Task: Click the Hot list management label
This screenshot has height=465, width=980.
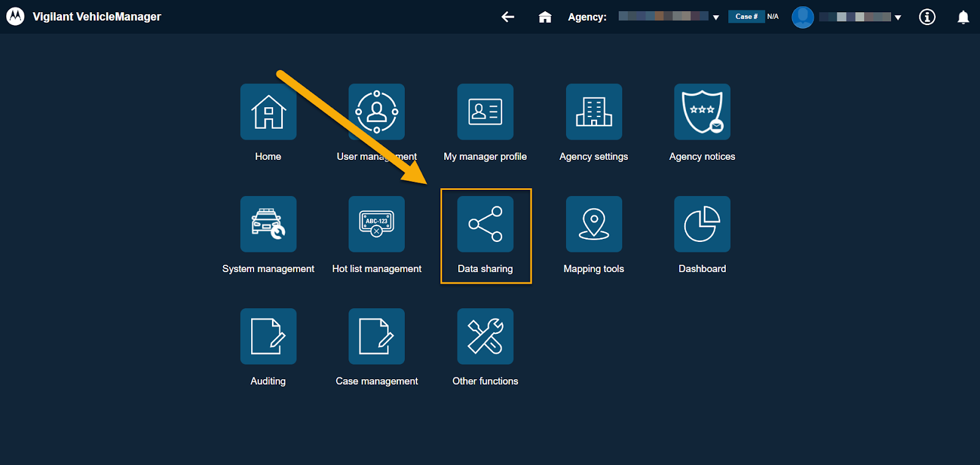Action: 377,269
